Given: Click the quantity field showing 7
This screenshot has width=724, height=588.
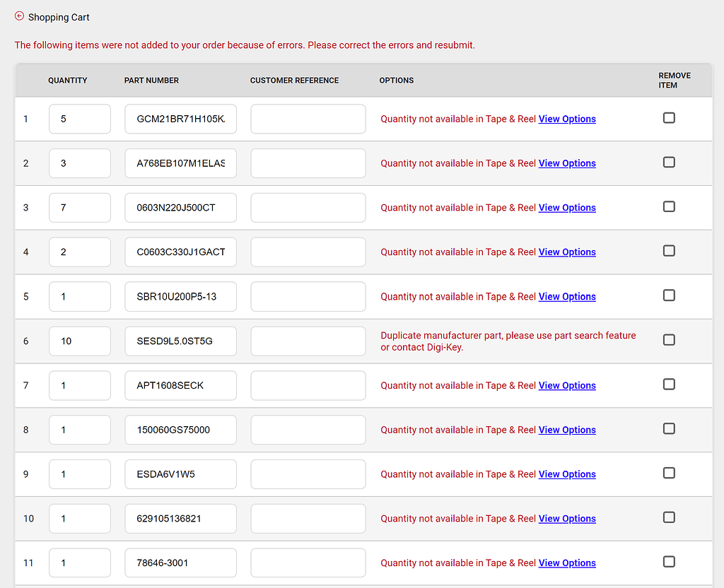Looking at the screenshot, I should (x=79, y=207).
